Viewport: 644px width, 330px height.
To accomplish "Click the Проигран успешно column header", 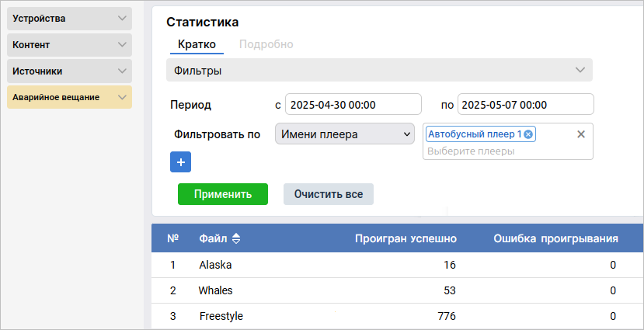I will click(x=405, y=238).
